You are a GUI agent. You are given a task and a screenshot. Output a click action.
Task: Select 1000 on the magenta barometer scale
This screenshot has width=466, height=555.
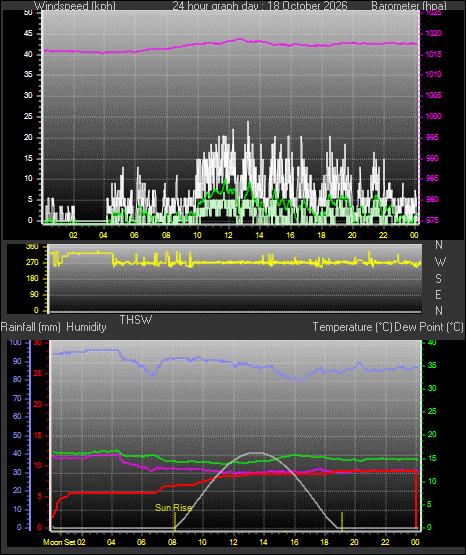tap(433, 116)
